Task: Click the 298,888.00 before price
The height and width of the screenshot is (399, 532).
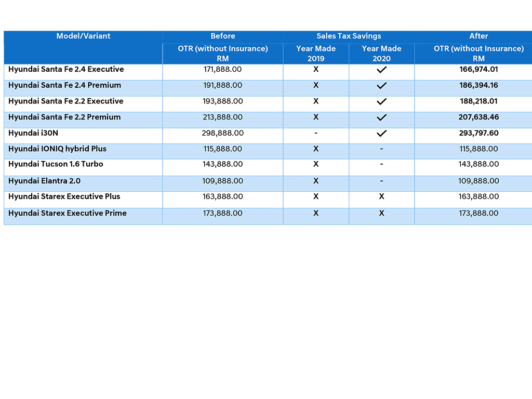Action: point(222,133)
